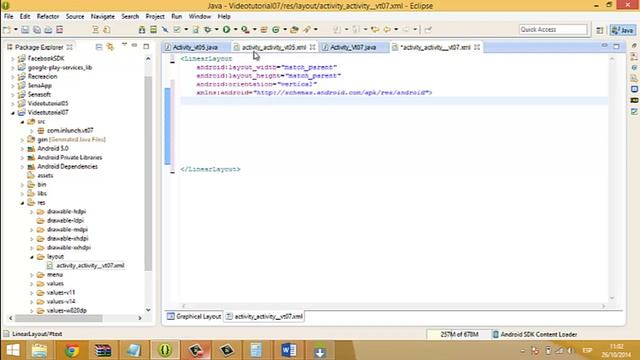The width and height of the screenshot is (640, 360).
Task: Expand the com.inlunch.vt07 package
Action: [x=32, y=131]
